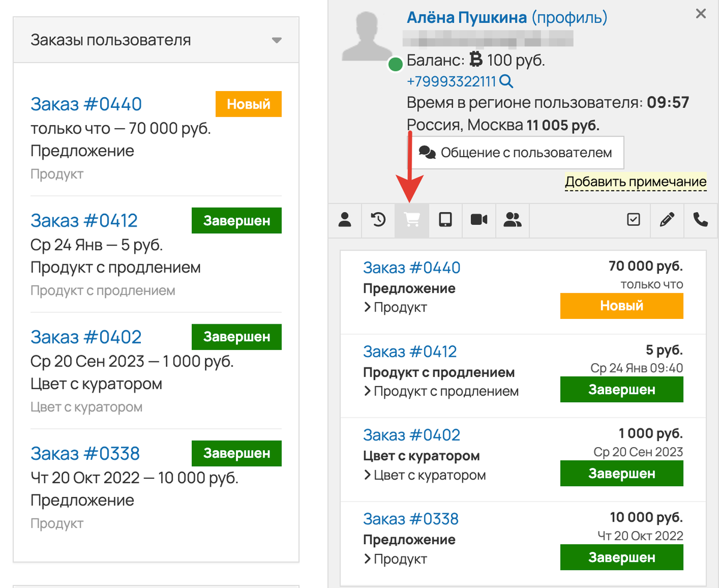Expand Продукт с продлением item in user card
The image size is (719, 588).
tap(441, 391)
